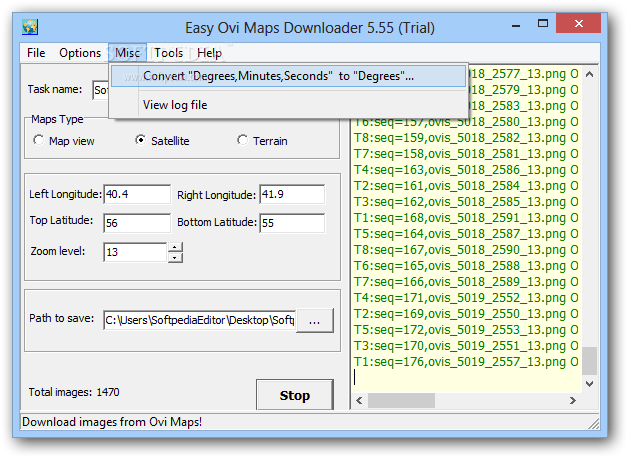628x458 pixels.
Task: Open the Help menu
Action: (x=209, y=53)
